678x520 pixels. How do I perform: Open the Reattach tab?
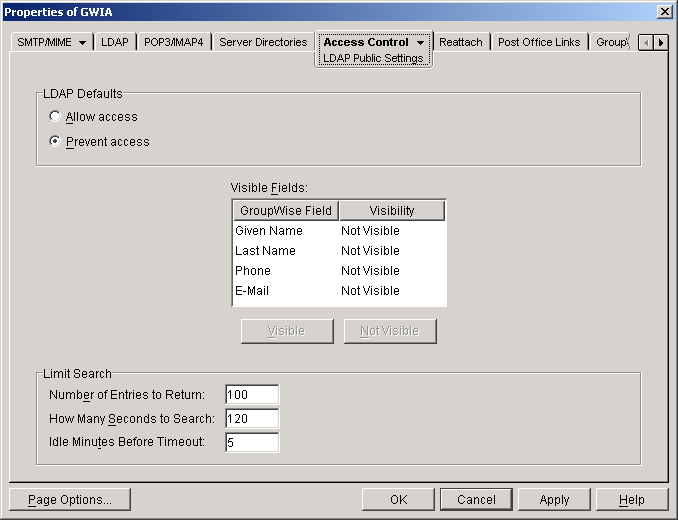click(x=461, y=42)
